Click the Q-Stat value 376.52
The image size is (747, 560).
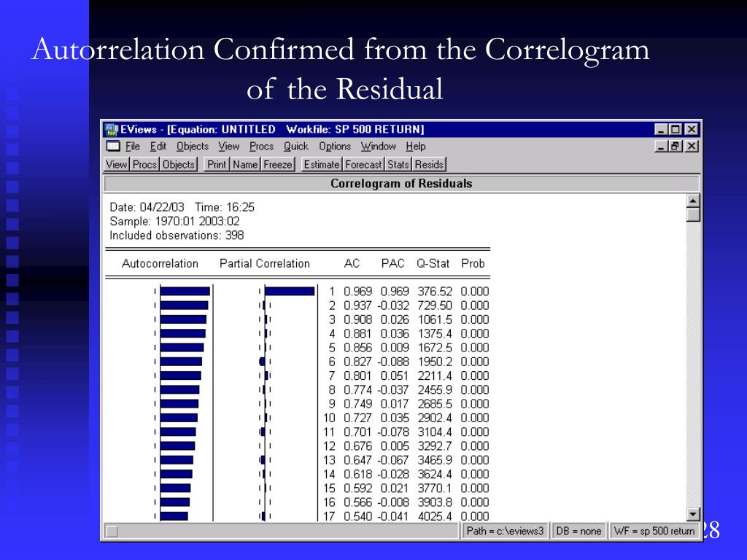435,292
